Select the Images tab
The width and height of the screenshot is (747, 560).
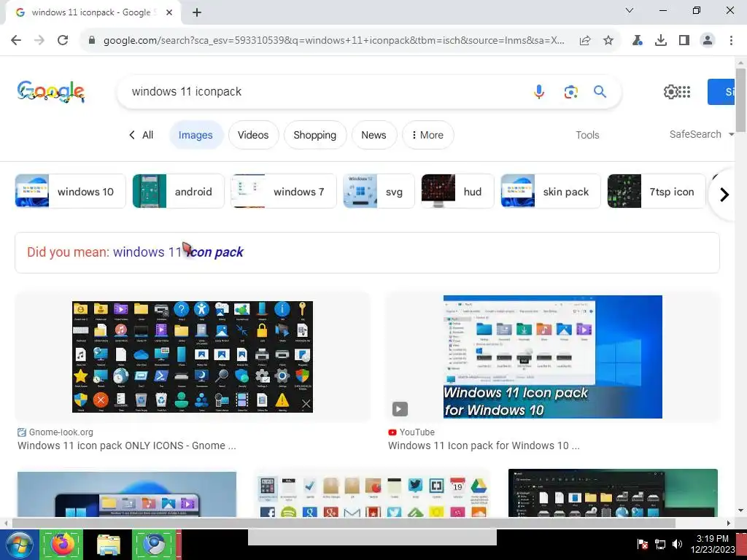pos(196,135)
